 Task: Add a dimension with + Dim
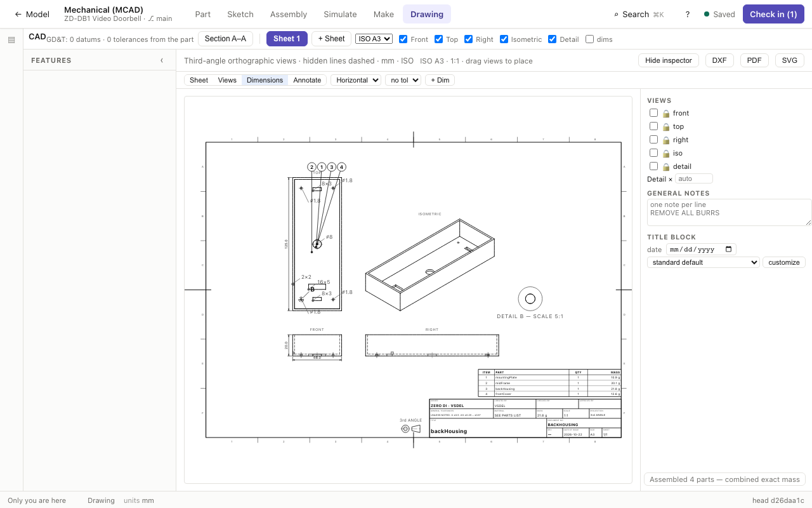[x=440, y=80]
